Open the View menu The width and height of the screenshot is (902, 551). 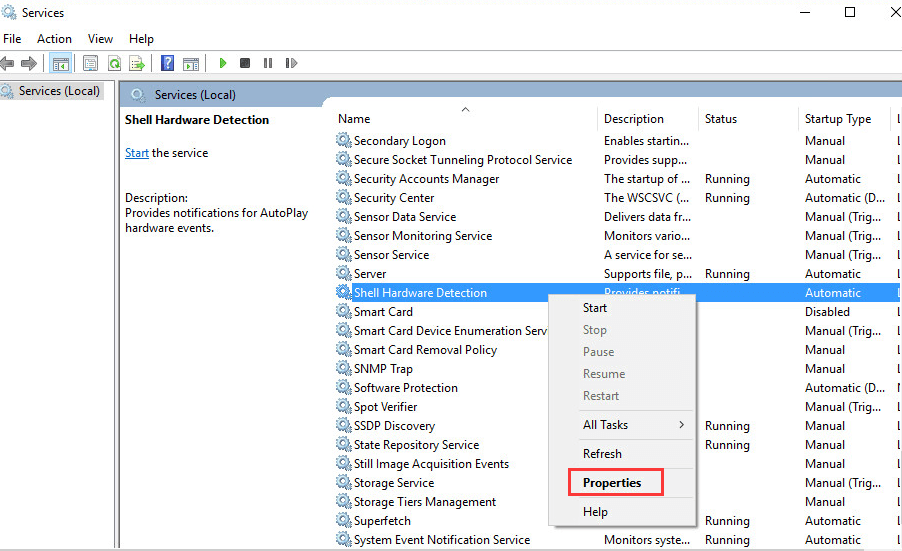(x=100, y=39)
